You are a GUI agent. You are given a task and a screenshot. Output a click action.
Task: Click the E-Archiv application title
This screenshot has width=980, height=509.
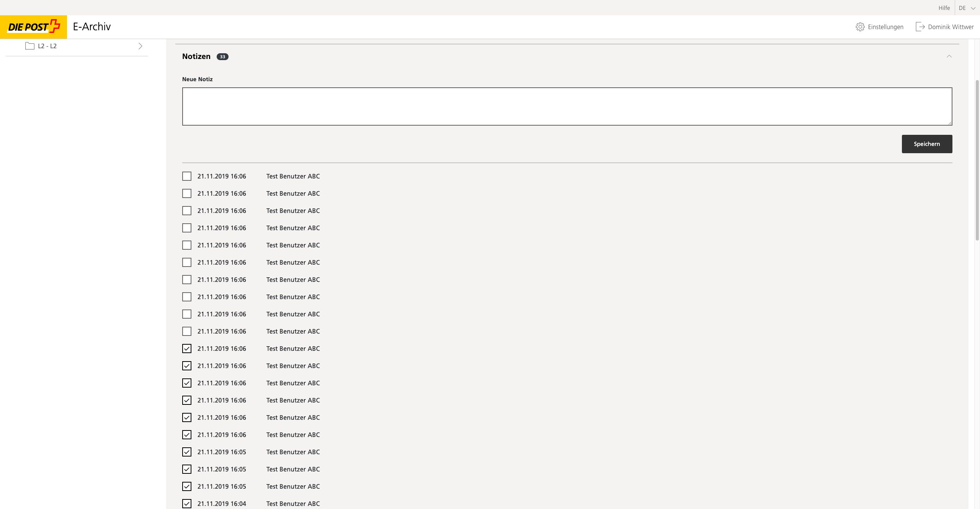[x=92, y=26]
